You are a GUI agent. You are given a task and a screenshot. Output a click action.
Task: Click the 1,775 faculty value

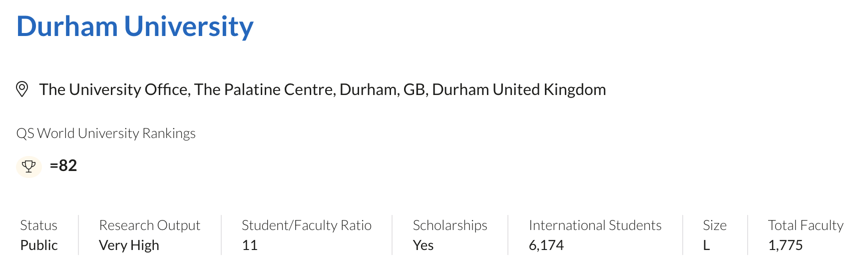(785, 245)
